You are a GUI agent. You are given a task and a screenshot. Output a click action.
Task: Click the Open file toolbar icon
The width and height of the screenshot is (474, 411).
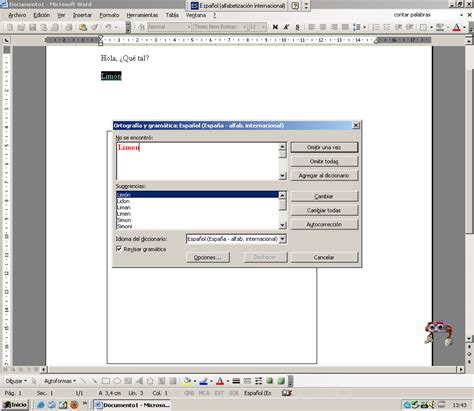(x=21, y=27)
